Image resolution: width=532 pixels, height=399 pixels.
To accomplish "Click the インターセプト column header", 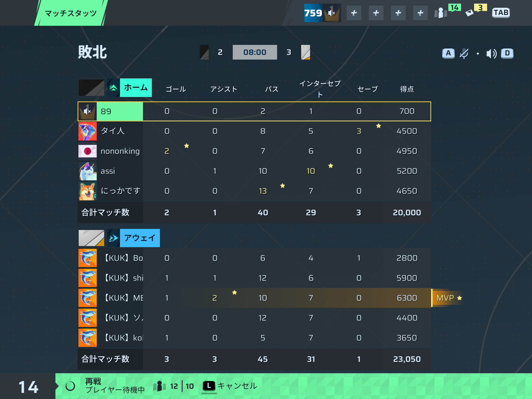I will coord(320,89).
